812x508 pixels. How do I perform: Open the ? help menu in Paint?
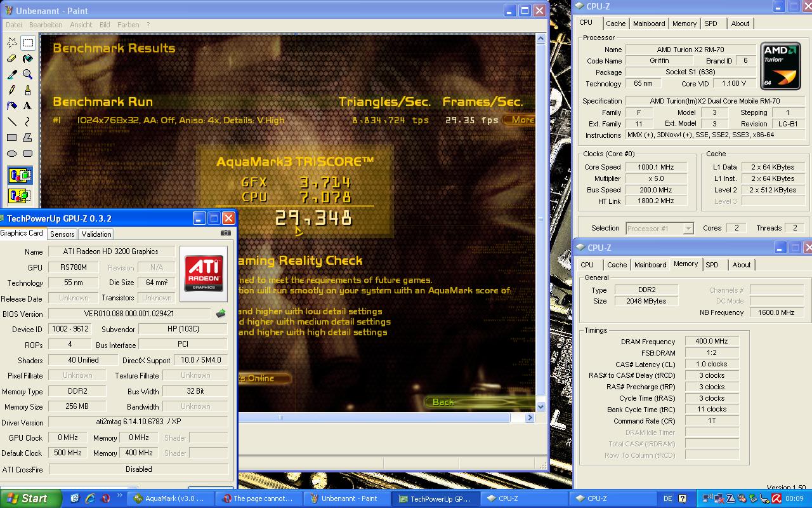(x=148, y=25)
